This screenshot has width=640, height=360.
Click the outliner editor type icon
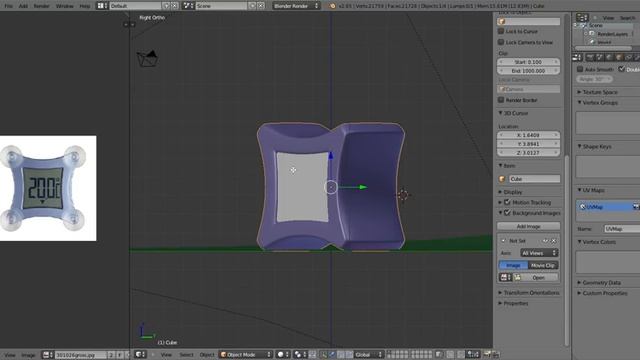[582, 18]
